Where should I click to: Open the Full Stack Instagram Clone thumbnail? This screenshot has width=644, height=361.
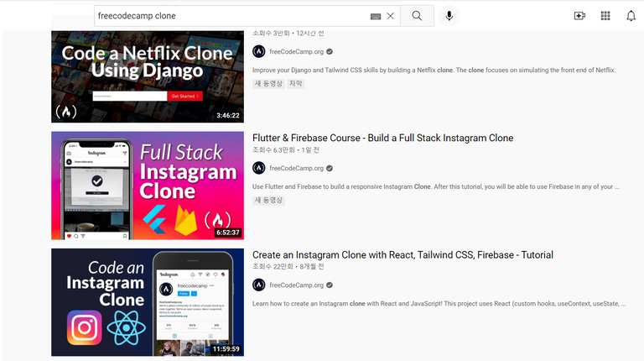[148, 186]
